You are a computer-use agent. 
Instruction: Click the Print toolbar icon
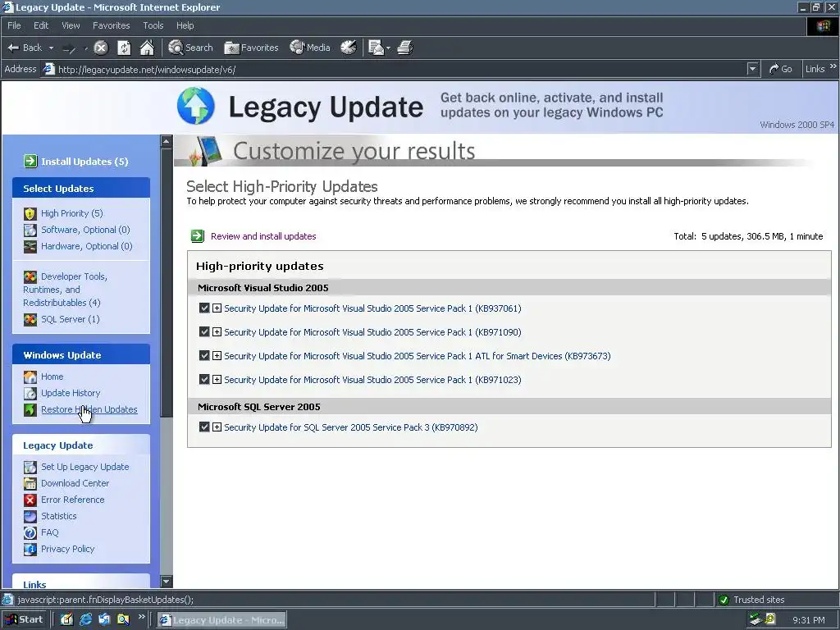(x=405, y=48)
